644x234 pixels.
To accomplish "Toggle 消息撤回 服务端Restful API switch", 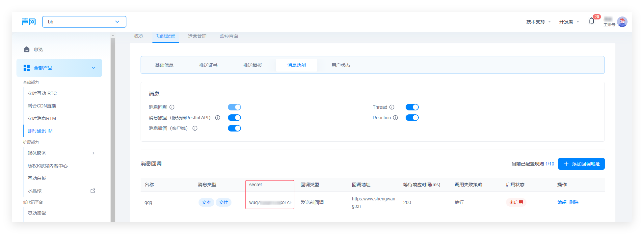I will [234, 118].
